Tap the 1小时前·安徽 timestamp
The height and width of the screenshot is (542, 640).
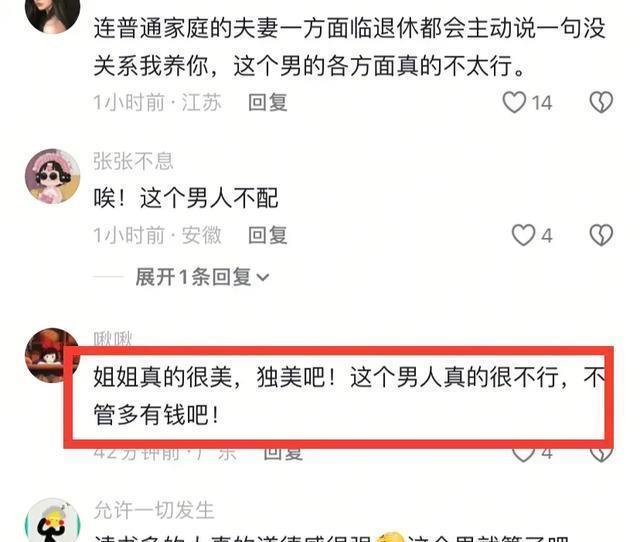click(x=158, y=235)
